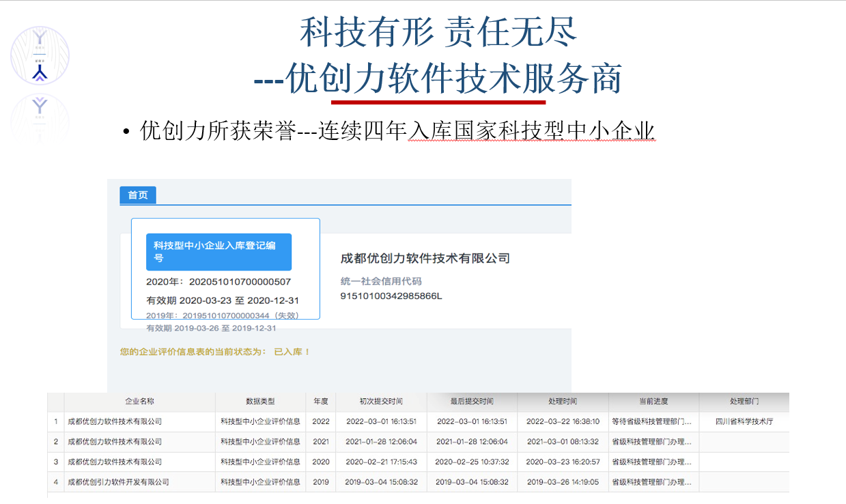Click row number 4 in the table
The image size is (846, 504).
56,482
